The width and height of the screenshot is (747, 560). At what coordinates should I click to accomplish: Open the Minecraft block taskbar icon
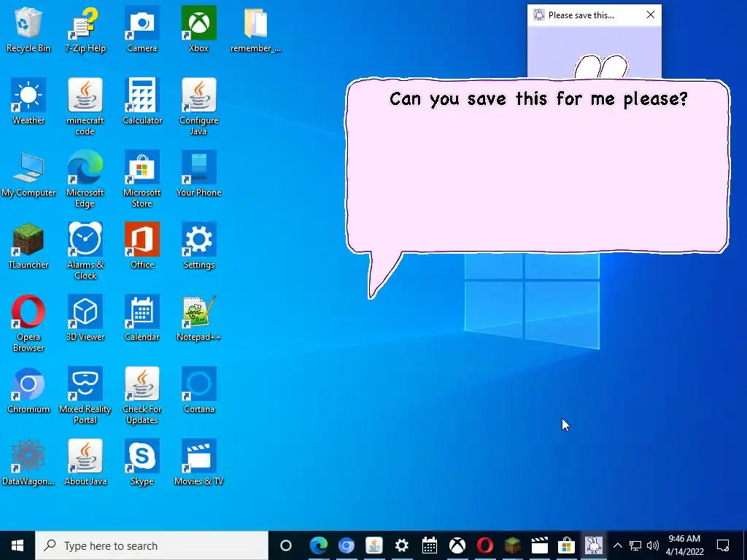[x=513, y=545]
